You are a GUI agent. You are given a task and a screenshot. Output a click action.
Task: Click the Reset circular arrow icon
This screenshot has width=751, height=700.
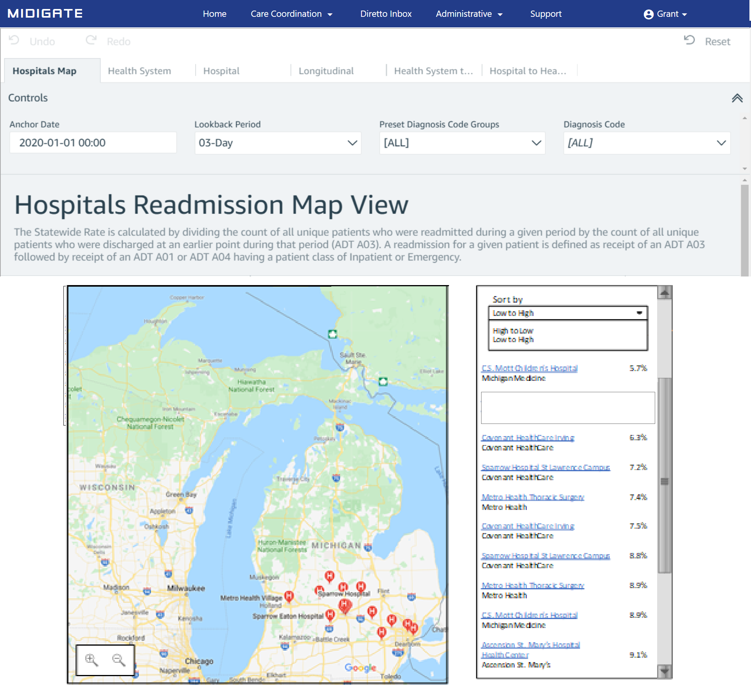click(689, 40)
